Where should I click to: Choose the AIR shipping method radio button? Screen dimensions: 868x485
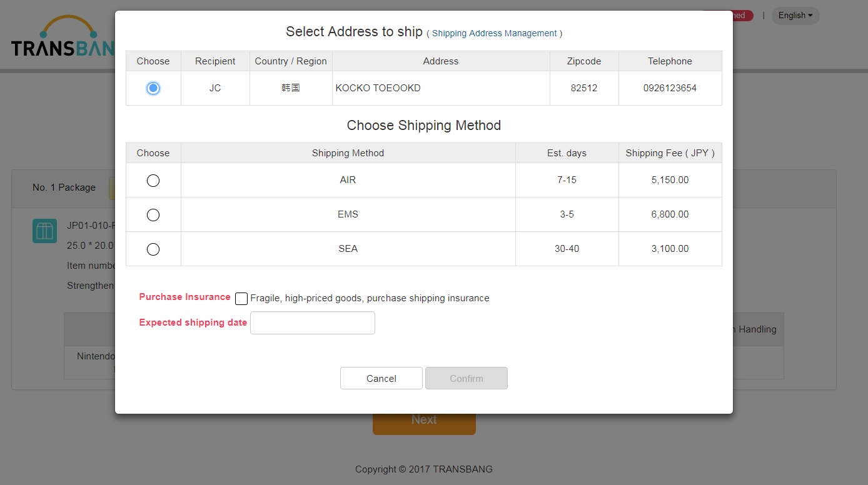(x=153, y=181)
